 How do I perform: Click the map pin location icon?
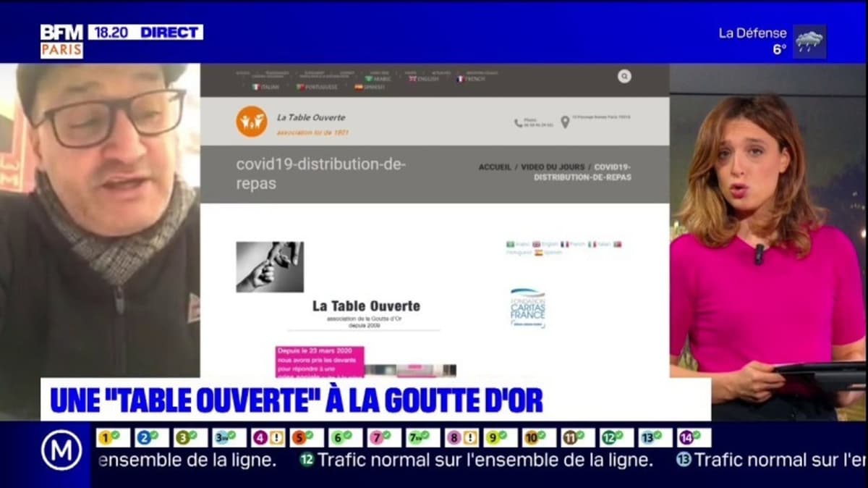click(x=565, y=122)
